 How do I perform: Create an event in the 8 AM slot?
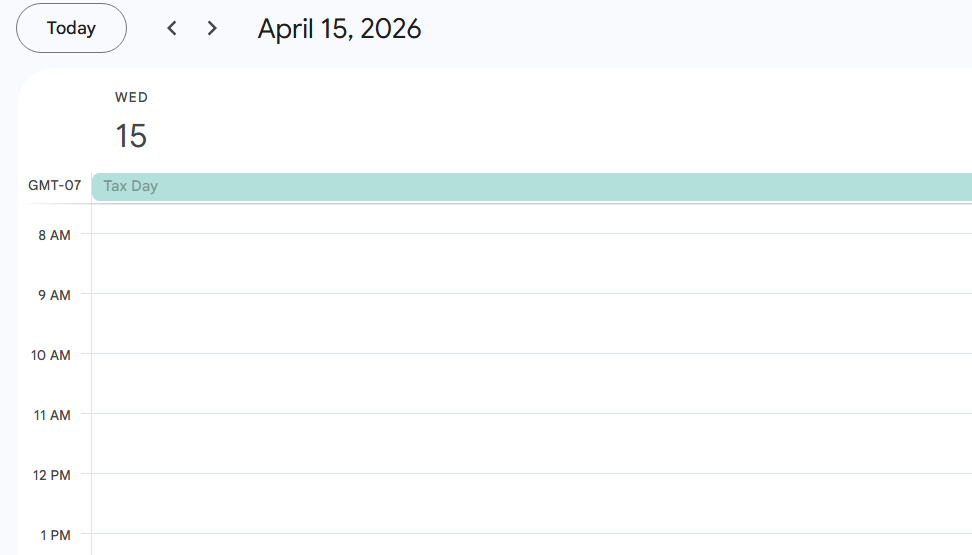pyautogui.click(x=530, y=263)
